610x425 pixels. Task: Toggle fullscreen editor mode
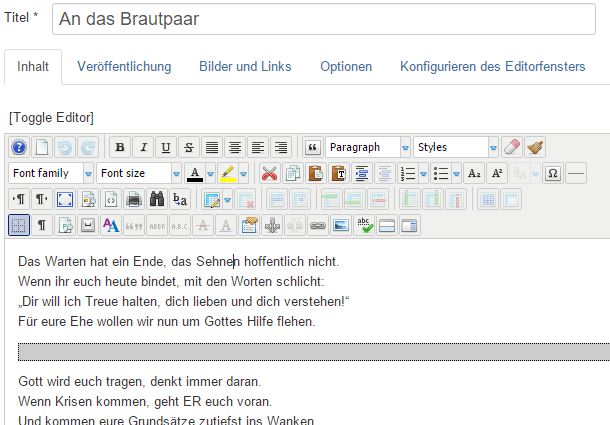(65, 199)
